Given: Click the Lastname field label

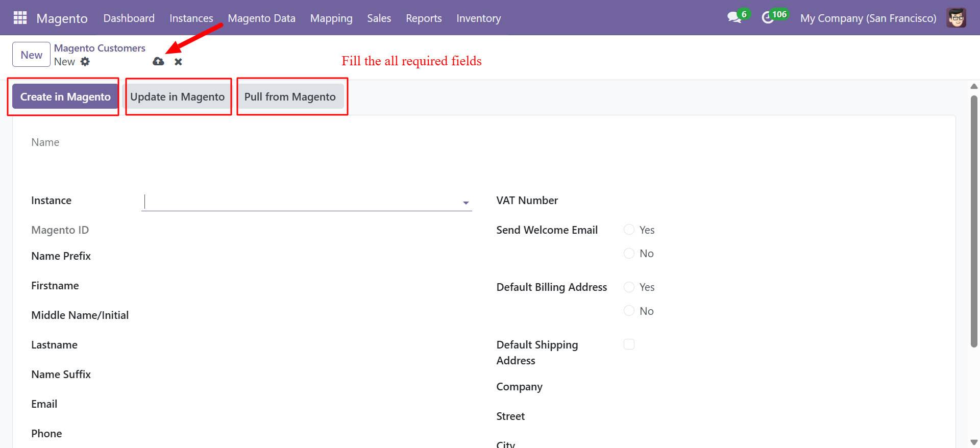Looking at the screenshot, I should tap(54, 345).
